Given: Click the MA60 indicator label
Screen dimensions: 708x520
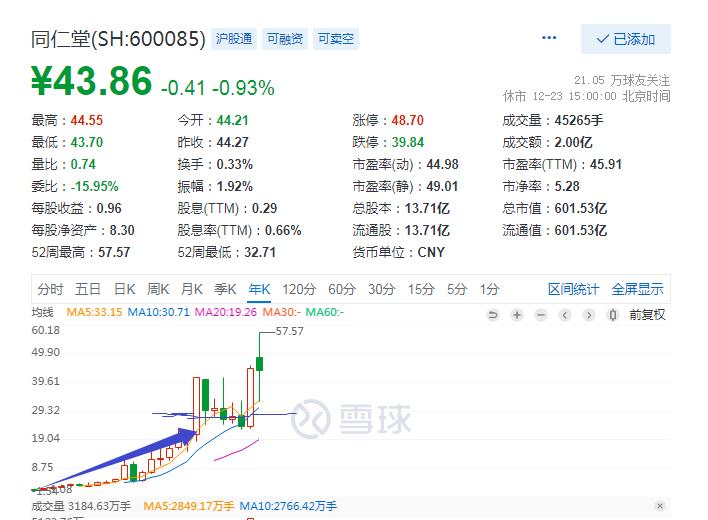Looking at the screenshot, I should [325, 312].
